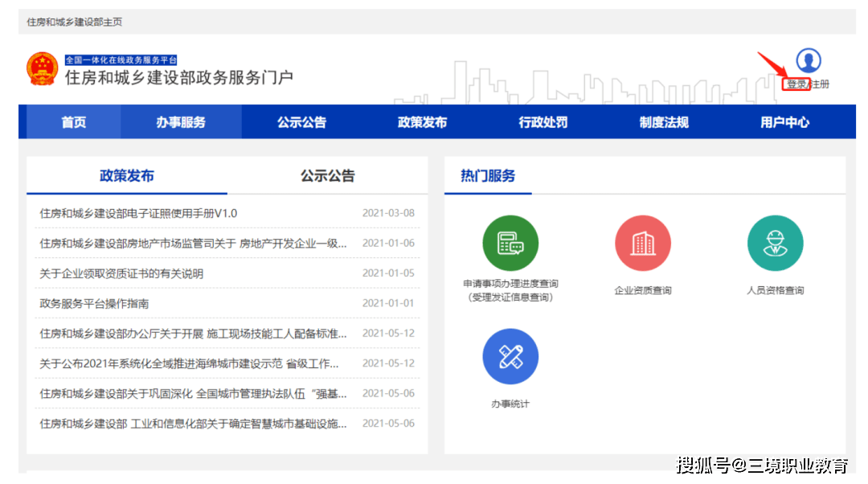Click 公示公告 in the navigation bar

tap(302, 121)
